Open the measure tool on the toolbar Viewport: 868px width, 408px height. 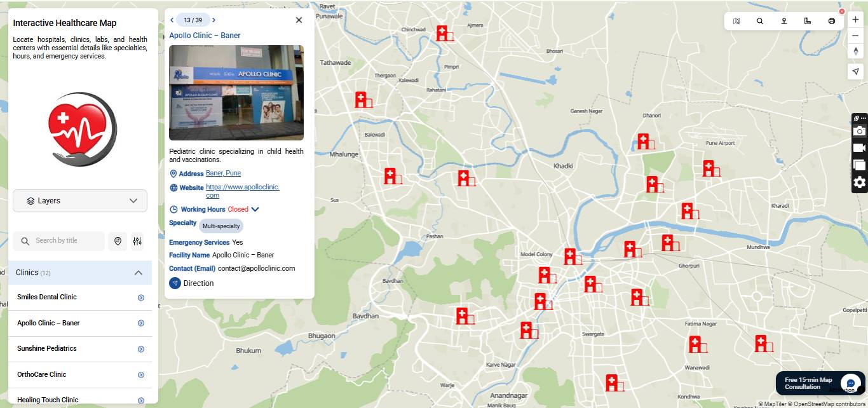pos(807,20)
